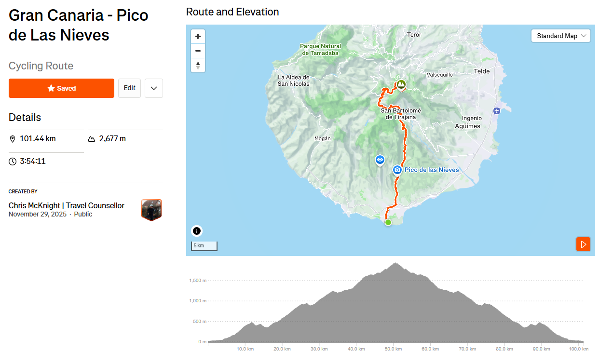Toggle the Saved star button
Image resolution: width=613 pixels, height=364 pixels.
click(61, 88)
